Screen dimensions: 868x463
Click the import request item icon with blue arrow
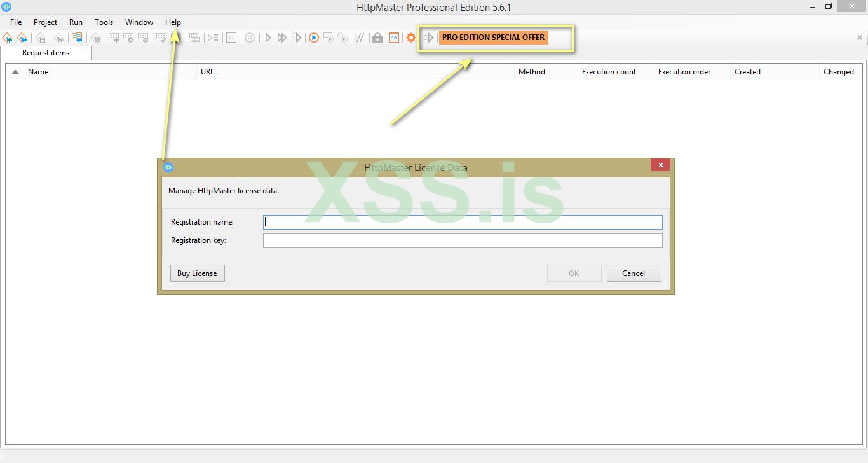click(x=22, y=38)
